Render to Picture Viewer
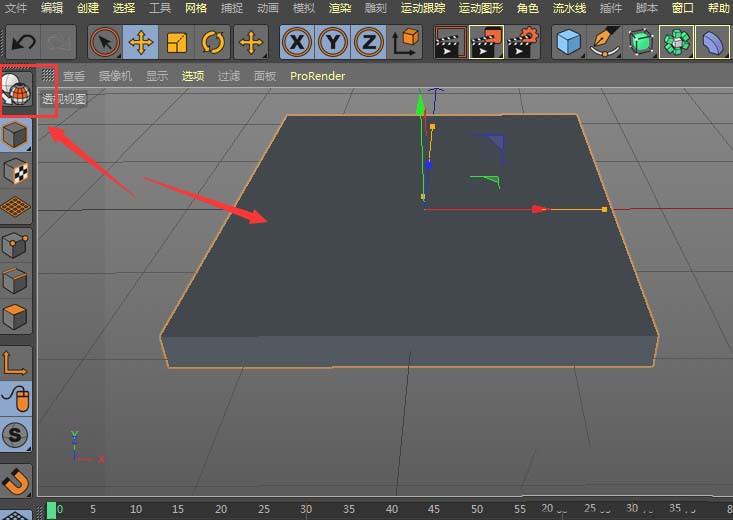 [486, 43]
